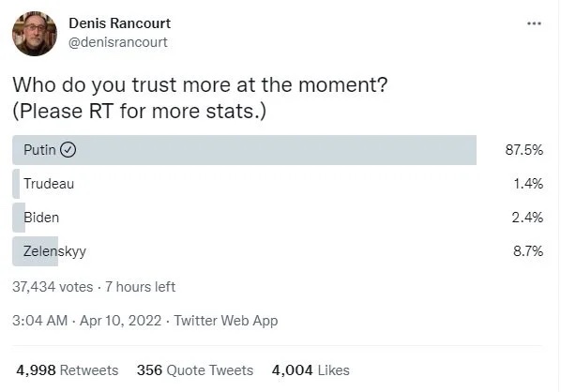Viewport: 561px width, 392px height.
Task: Click the 87.5% result percentage
Action: click(524, 150)
